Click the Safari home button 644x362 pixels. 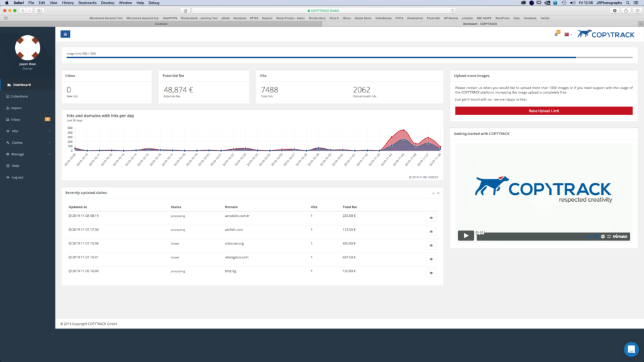[186, 11]
